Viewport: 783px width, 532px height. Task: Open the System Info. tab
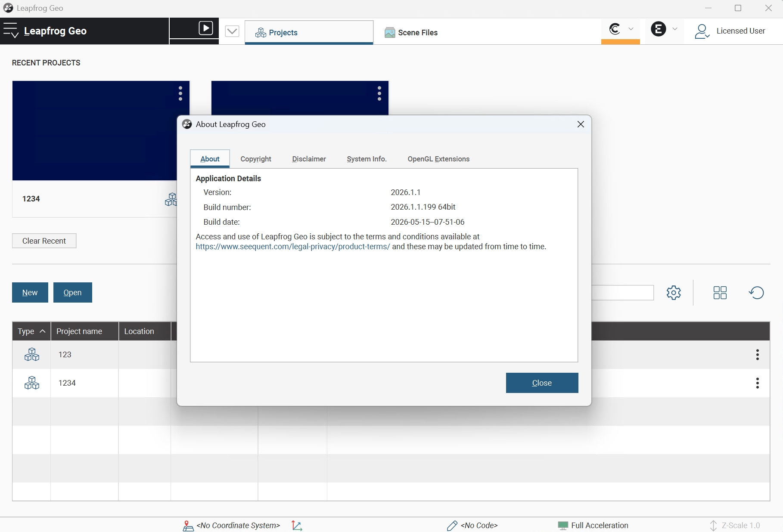pos(367,159)
